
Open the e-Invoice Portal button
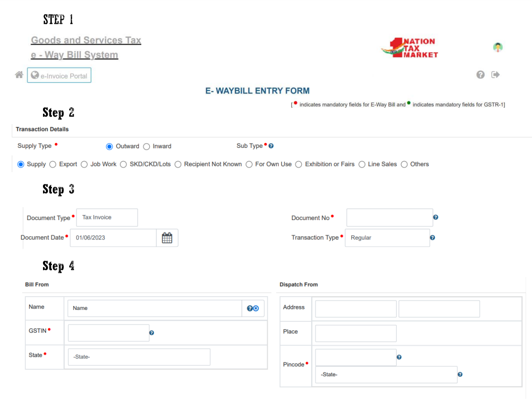coord(59,76)
